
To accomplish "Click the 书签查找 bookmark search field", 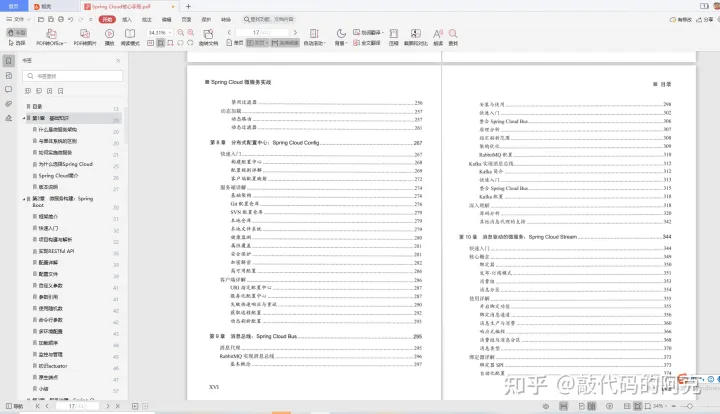I will tap(73, 76).
